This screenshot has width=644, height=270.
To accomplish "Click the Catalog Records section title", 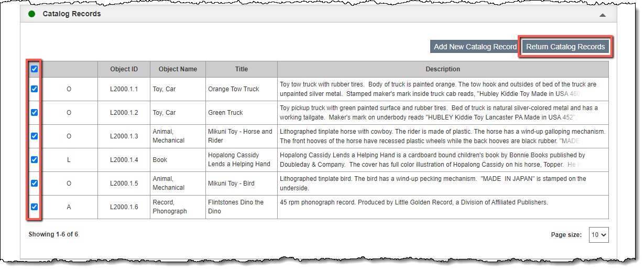I will (72, 14).
